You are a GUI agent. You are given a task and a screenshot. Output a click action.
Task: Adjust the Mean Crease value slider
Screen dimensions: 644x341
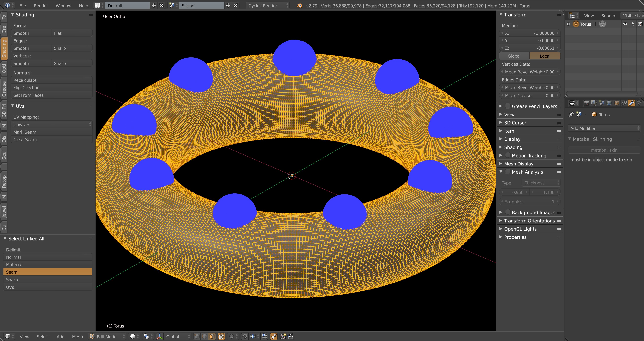(529, 95)
